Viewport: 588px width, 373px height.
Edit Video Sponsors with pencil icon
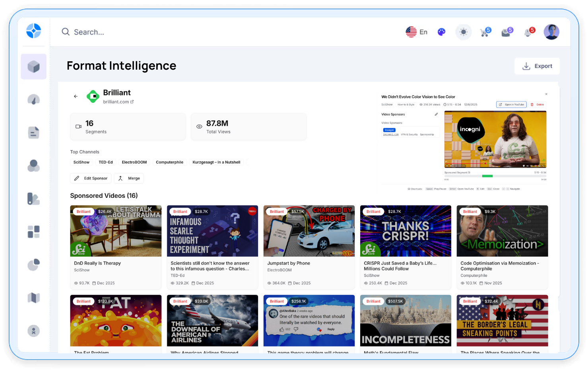(x=436, y=114)
